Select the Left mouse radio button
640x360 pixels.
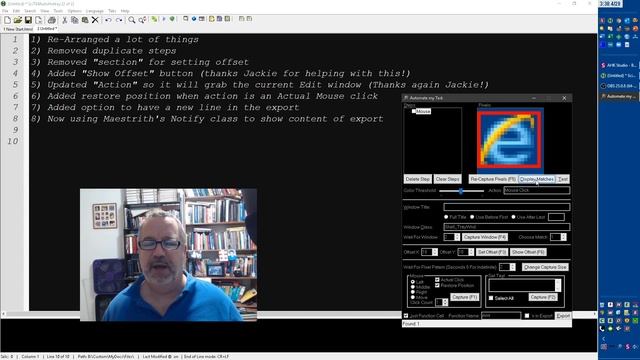[413, 282]
